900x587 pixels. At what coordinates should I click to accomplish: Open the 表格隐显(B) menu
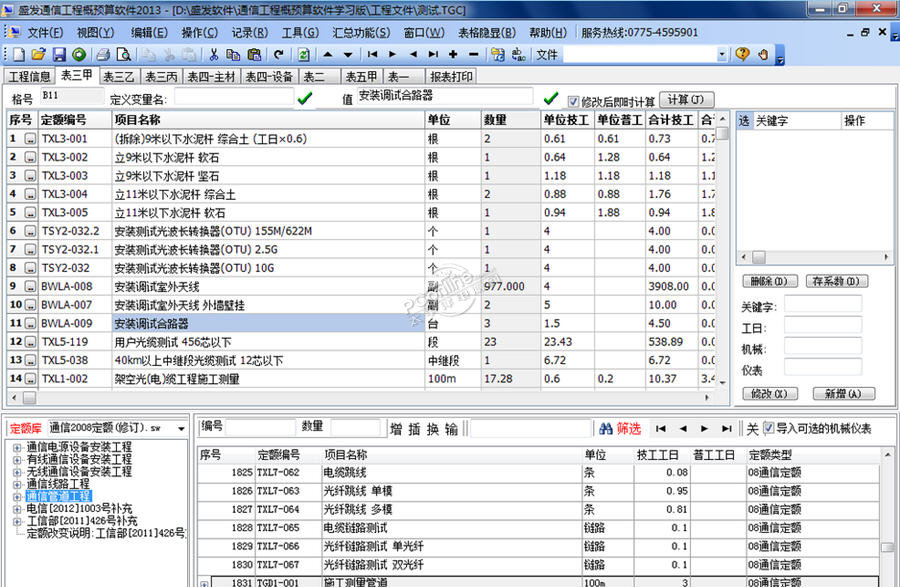click(487, 33)
